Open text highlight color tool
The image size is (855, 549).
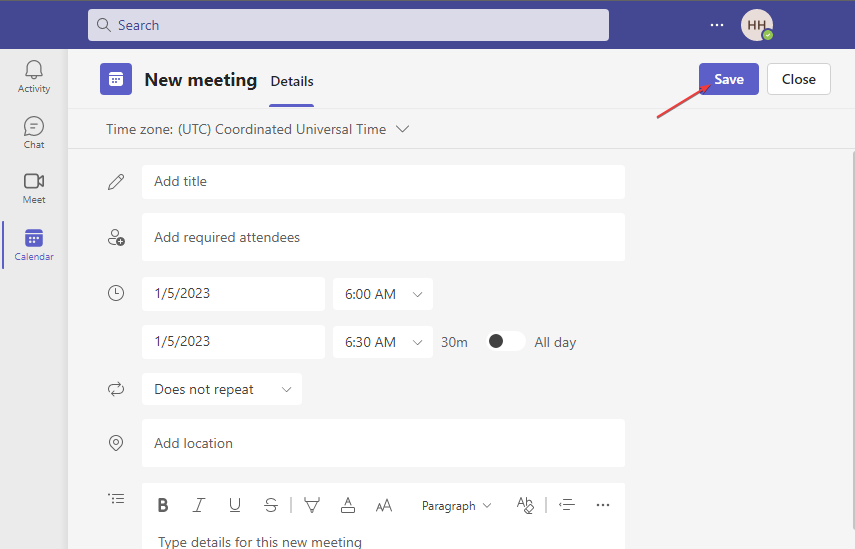(x=312, y=505)
